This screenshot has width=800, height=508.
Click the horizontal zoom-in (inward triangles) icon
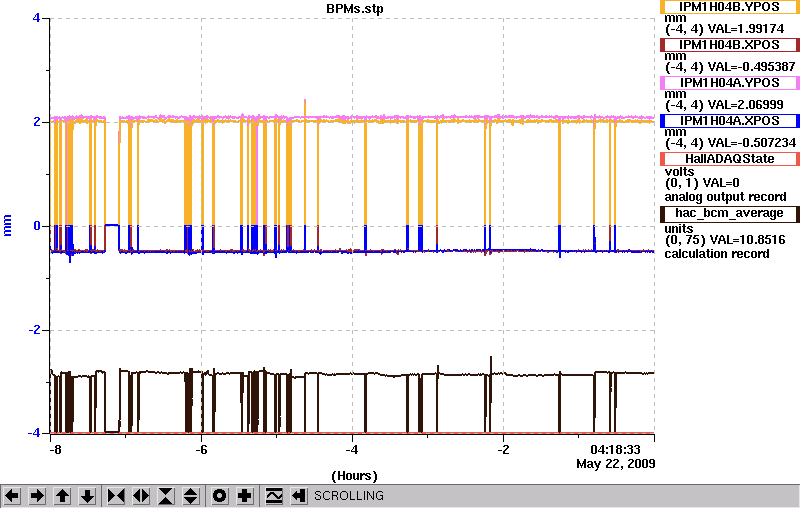pyautogui.click(x=116, y=496)
